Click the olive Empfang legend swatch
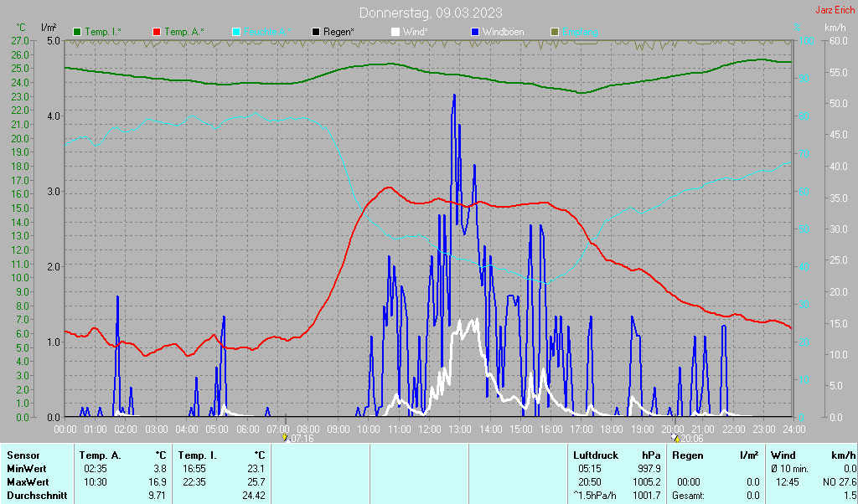858x504 pixels. tap(555, 33)
